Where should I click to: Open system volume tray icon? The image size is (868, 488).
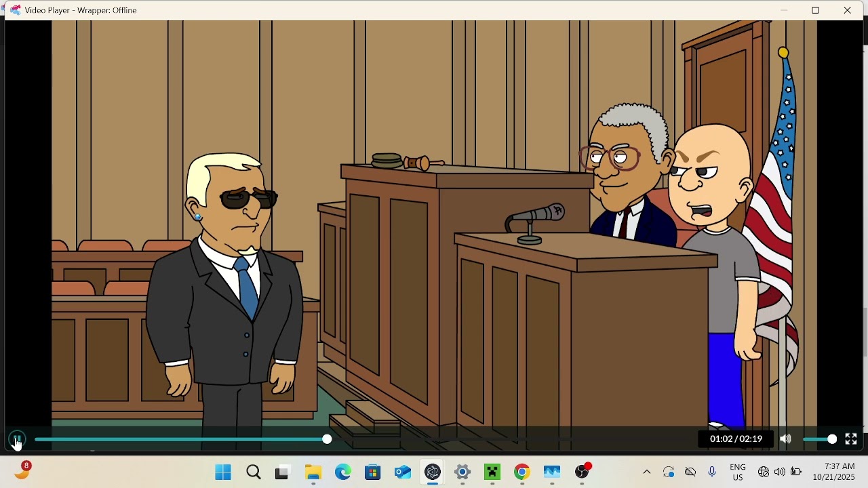point(780,472)
